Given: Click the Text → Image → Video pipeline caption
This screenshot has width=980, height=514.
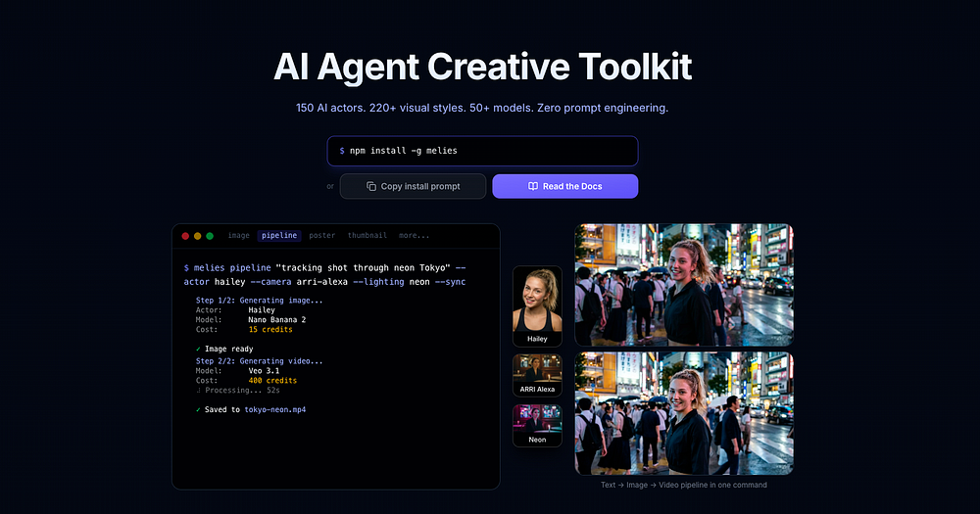Looking at the screenshot, I should click(684, 485).
